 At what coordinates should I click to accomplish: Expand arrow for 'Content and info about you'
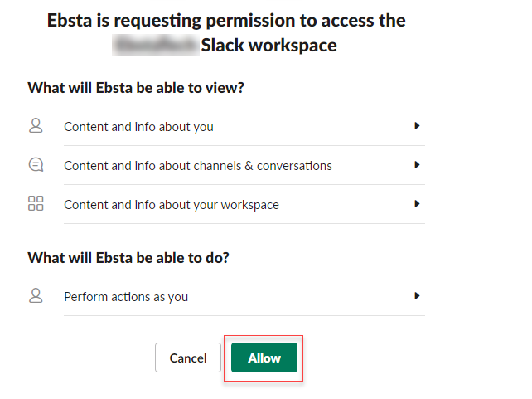(x=418, y=126)
